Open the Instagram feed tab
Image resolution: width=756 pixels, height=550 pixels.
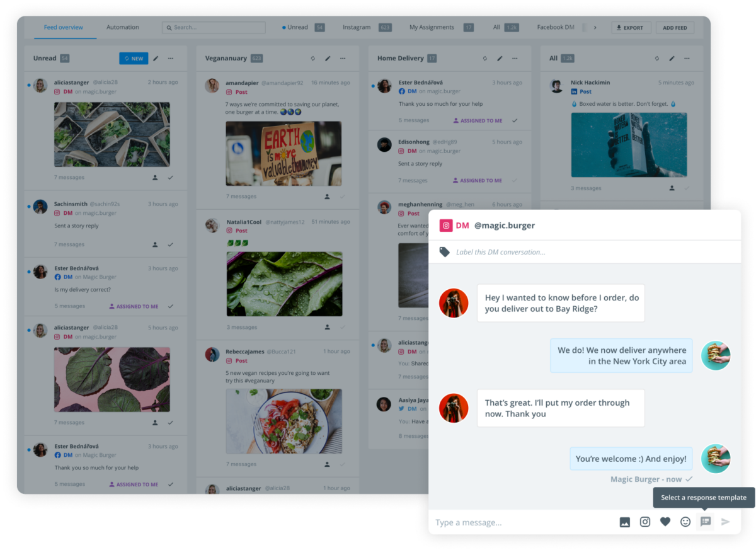[357, 27]
